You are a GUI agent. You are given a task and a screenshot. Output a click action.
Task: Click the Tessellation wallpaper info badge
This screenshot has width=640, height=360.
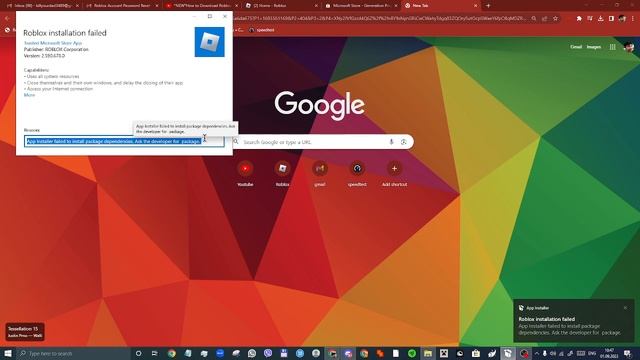coord(25,331)
